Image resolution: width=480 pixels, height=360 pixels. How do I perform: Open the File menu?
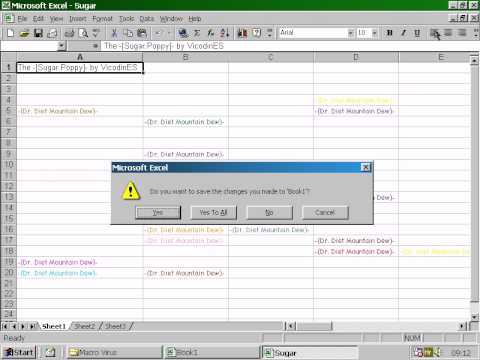point(22,19)
